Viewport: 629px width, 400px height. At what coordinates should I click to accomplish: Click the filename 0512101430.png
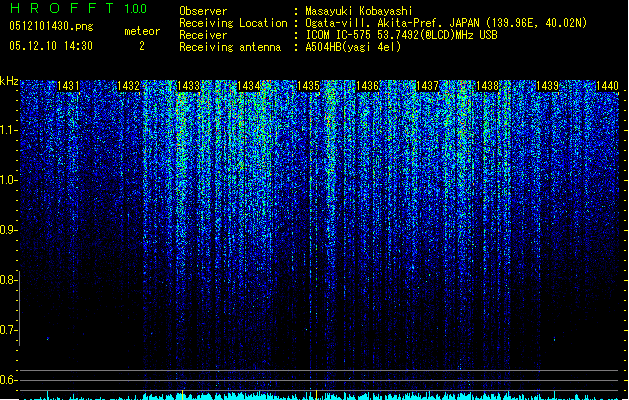[51, 26]
